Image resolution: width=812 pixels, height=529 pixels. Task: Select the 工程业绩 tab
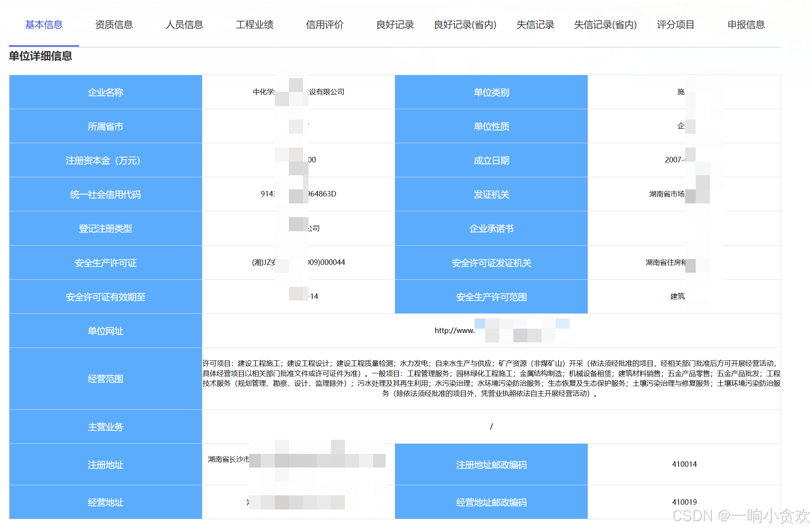[x=254, y=25]
